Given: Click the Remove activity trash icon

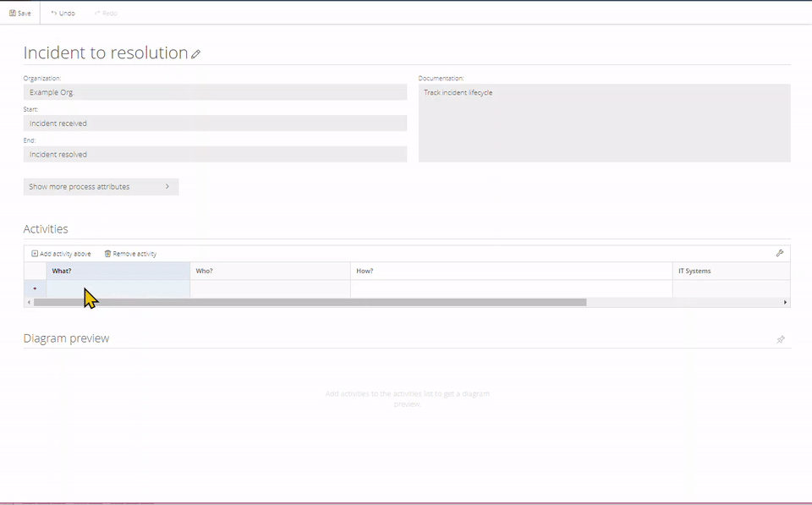Looking at the screenshot, I should (x=107, y=254).
